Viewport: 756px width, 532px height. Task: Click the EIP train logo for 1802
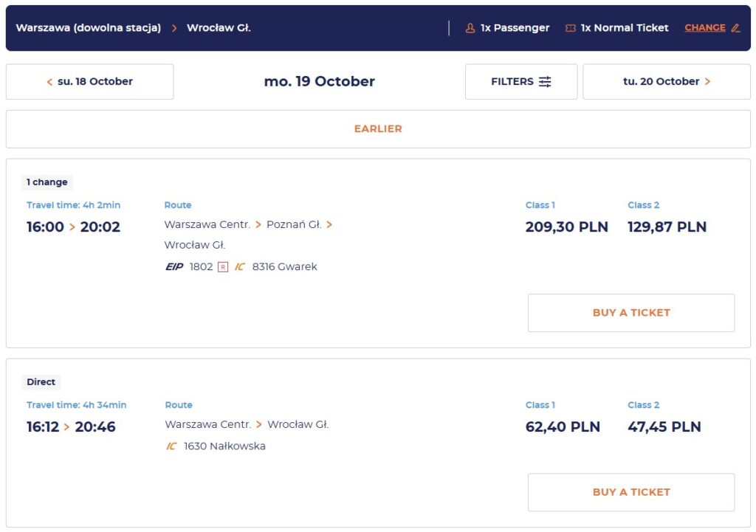(174, 266)
